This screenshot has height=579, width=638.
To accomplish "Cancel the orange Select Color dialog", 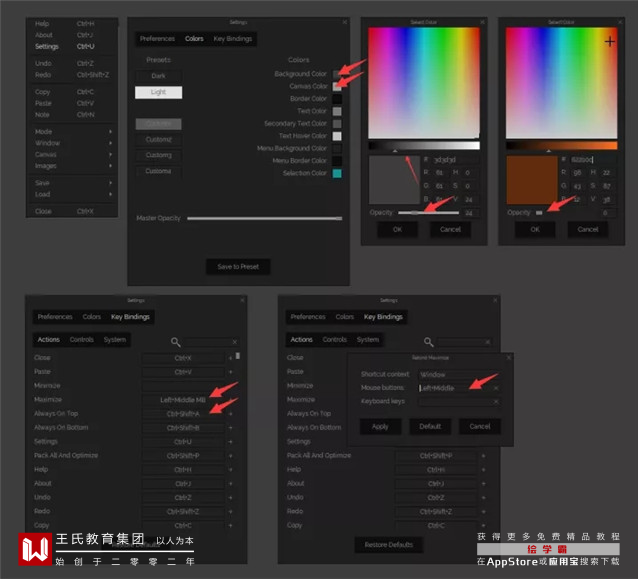I will point(588,229).
